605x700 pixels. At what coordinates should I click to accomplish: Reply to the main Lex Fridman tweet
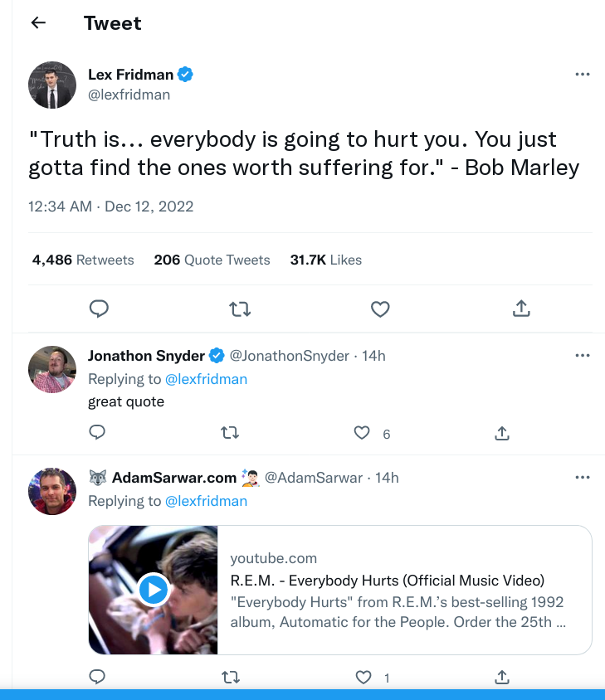99,309
